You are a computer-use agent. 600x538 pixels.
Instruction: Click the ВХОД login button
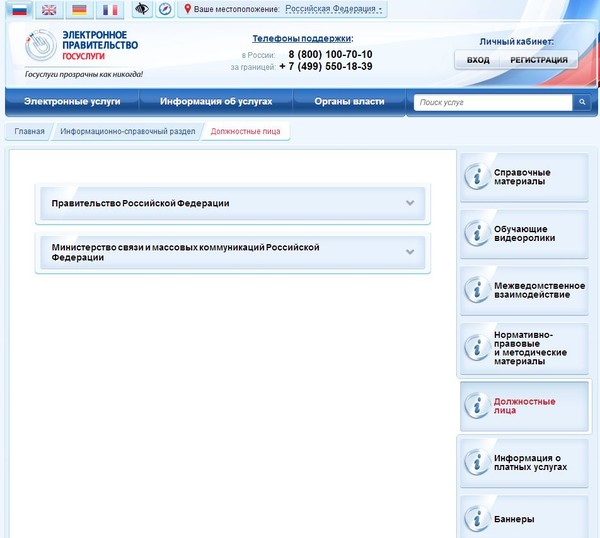coord(478,60)
